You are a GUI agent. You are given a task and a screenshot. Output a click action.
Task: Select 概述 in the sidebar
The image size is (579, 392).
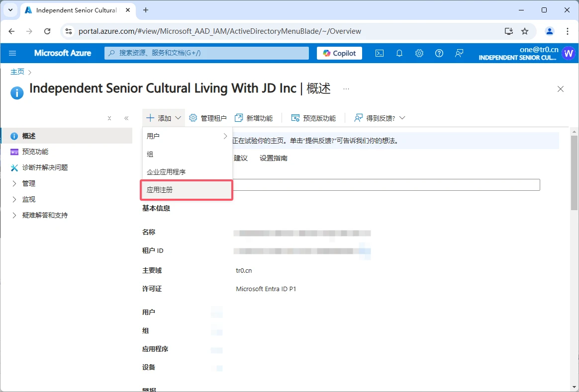tap(67, 136)
